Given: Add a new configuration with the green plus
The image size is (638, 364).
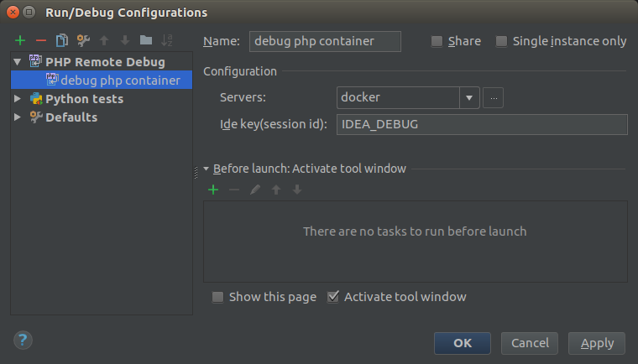Looking at the screenshot, I should pyautogui.click(x=20, y=40).
